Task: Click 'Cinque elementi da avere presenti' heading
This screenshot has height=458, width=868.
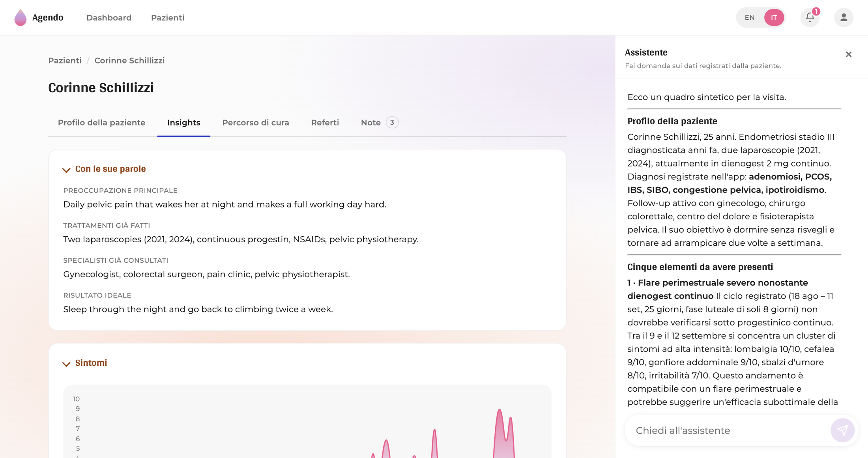Action: [x=700, y=267]
